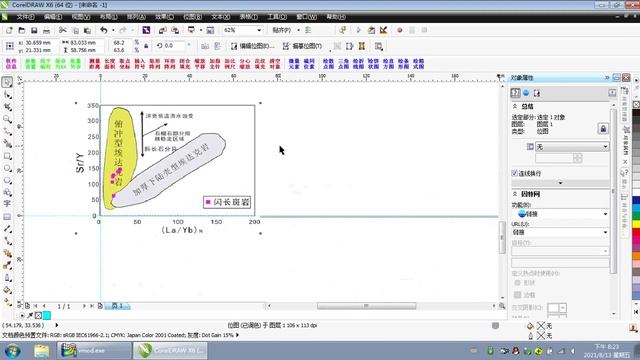Select the Crop tool

tap(7, 107)
